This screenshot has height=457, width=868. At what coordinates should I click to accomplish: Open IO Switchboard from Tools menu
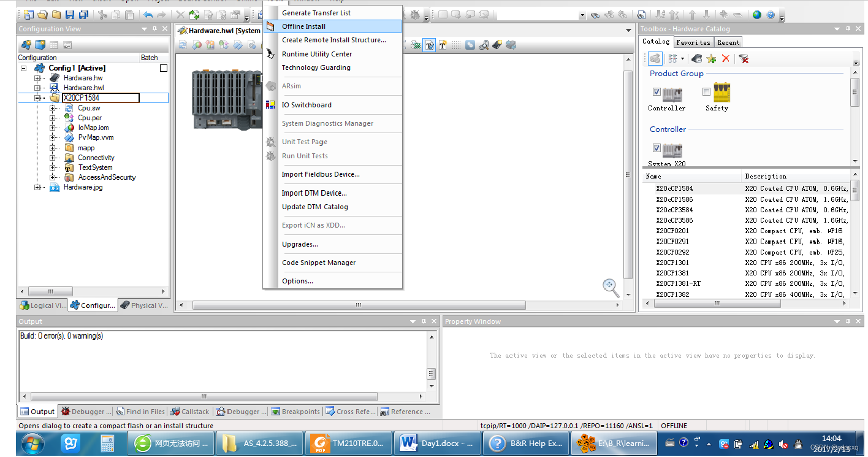306,105
